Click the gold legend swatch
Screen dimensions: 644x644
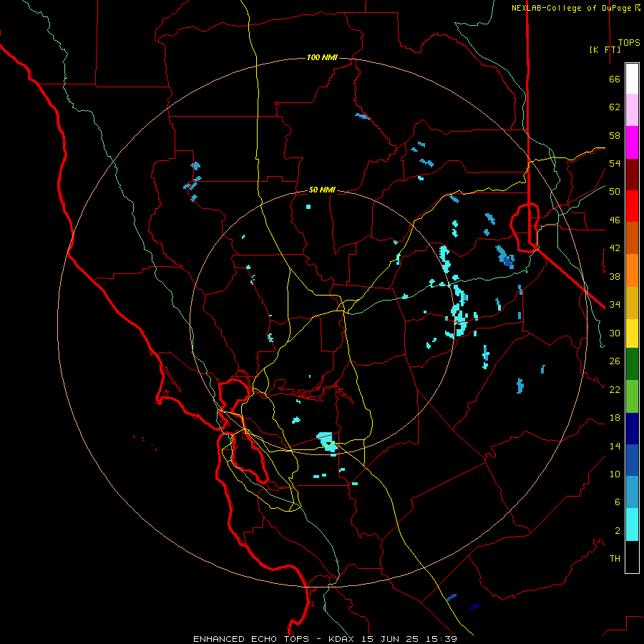(632, 303)
